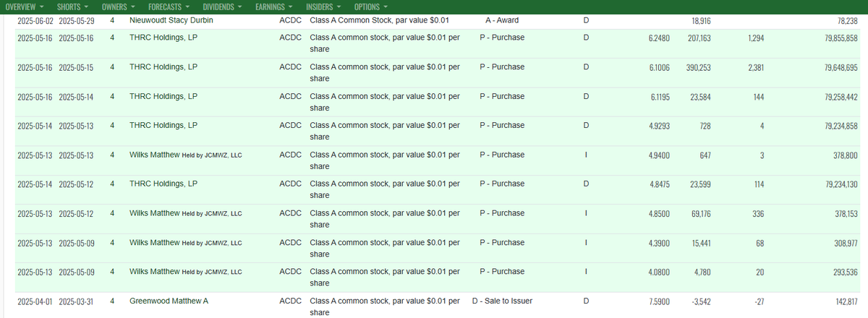Open THRC Holdings link in 728 shares row
The height and width of the screenshot is (318, 868).
point(163,125)
